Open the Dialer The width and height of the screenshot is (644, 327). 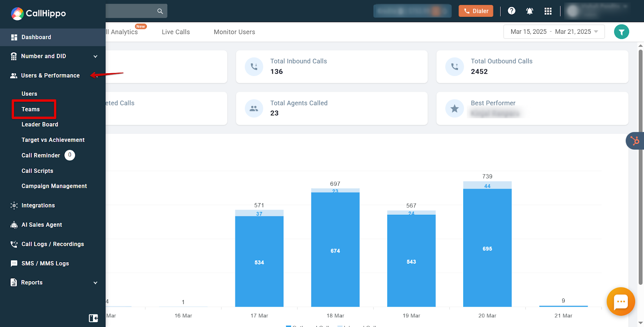tap(476, 11)
